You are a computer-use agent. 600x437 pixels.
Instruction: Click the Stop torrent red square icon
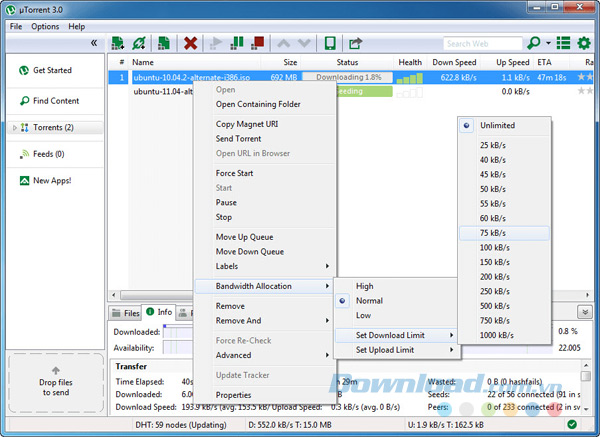(x=258, y=43)
